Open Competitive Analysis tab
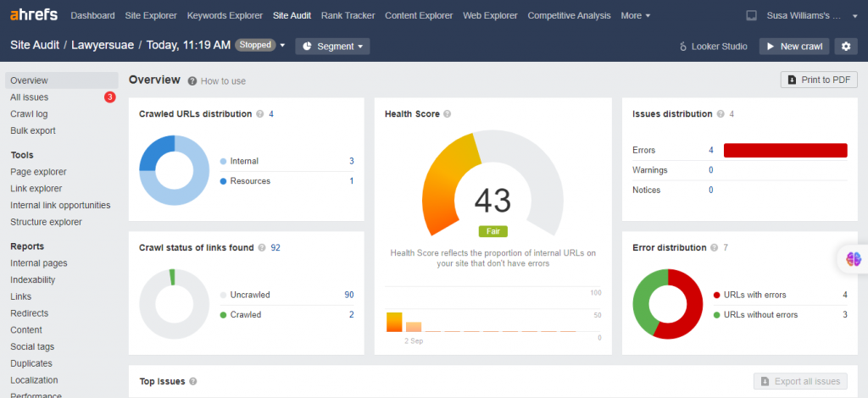The height and width of the screenshot is (398, 868). [569, 15]
